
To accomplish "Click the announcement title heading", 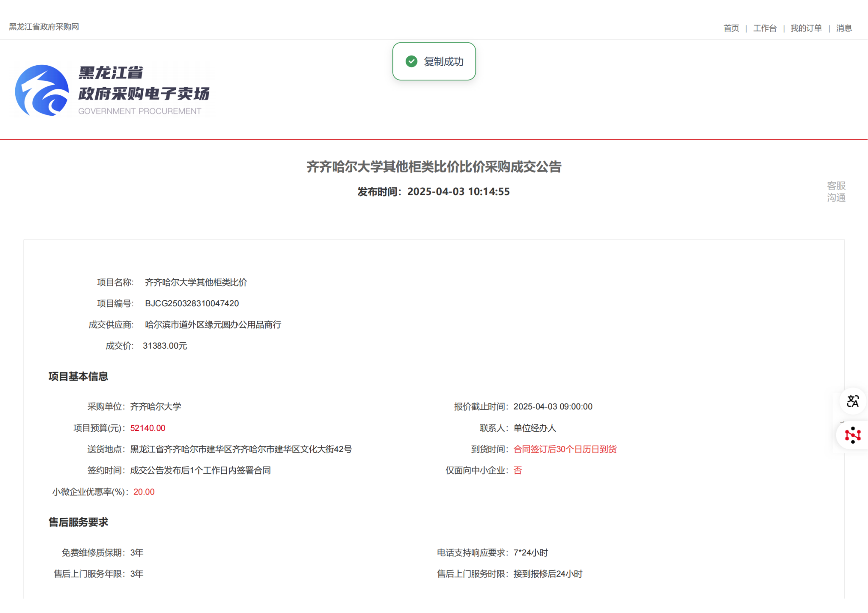I will click(434, 166).
